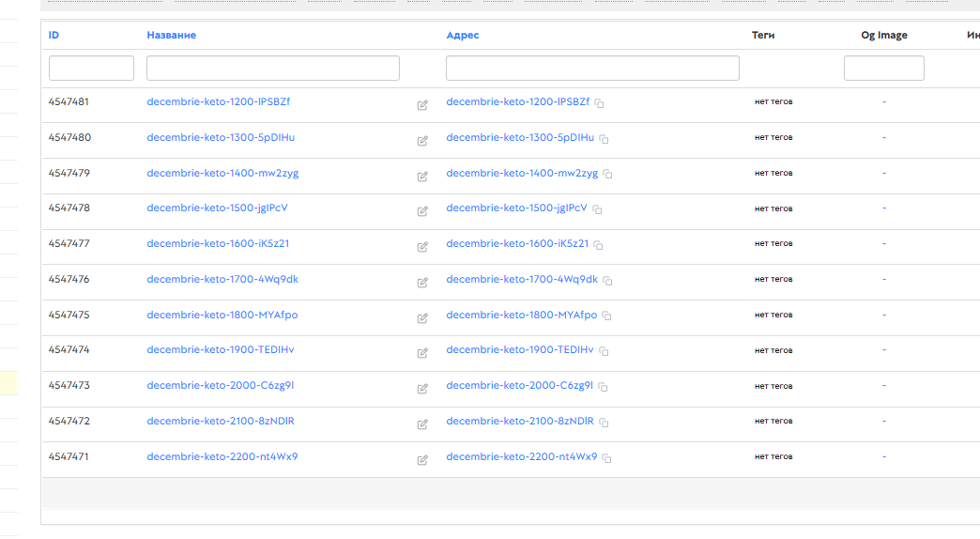980x539 pixels.
Task: Focus the ID filter input field
Action: (91, 69)
